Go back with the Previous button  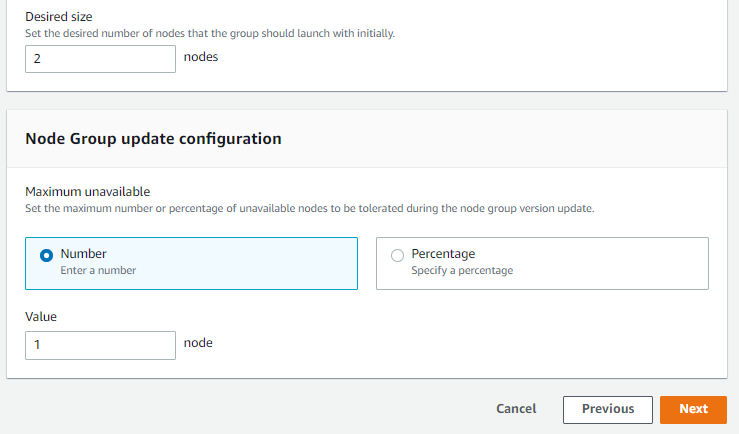[x=607, y=409]
